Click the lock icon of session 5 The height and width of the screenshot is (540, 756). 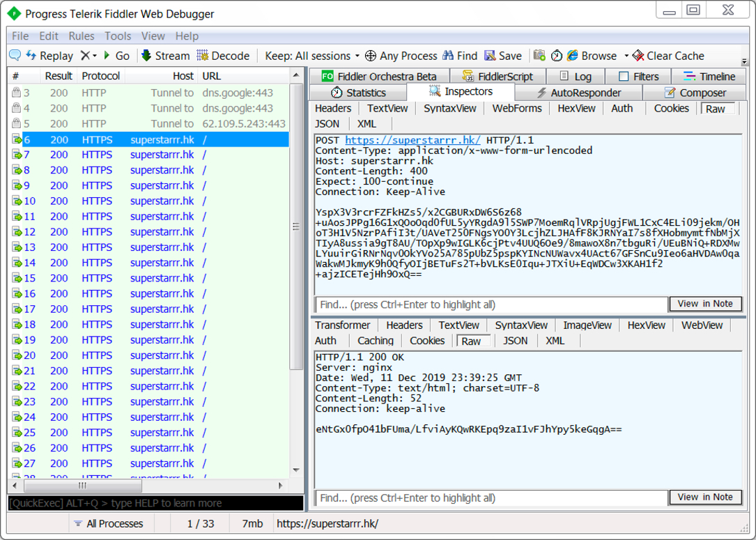[17, 123]
